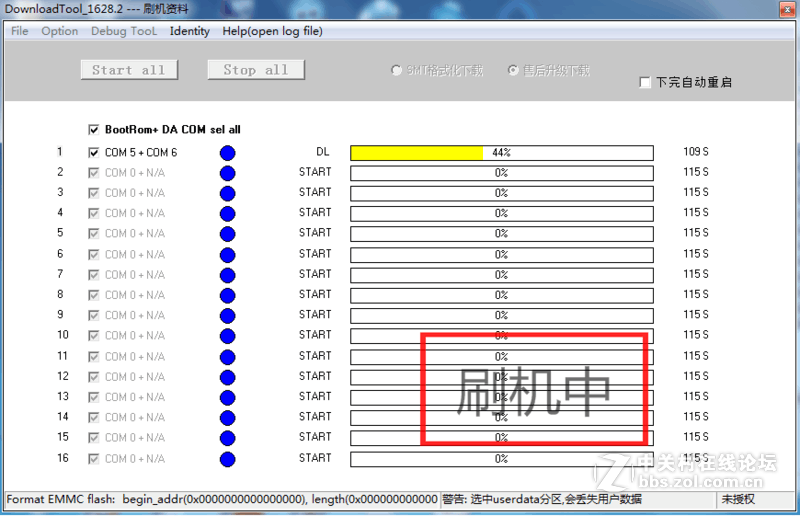
Task: Click the Start all button
Action: (x=129, y=70)
